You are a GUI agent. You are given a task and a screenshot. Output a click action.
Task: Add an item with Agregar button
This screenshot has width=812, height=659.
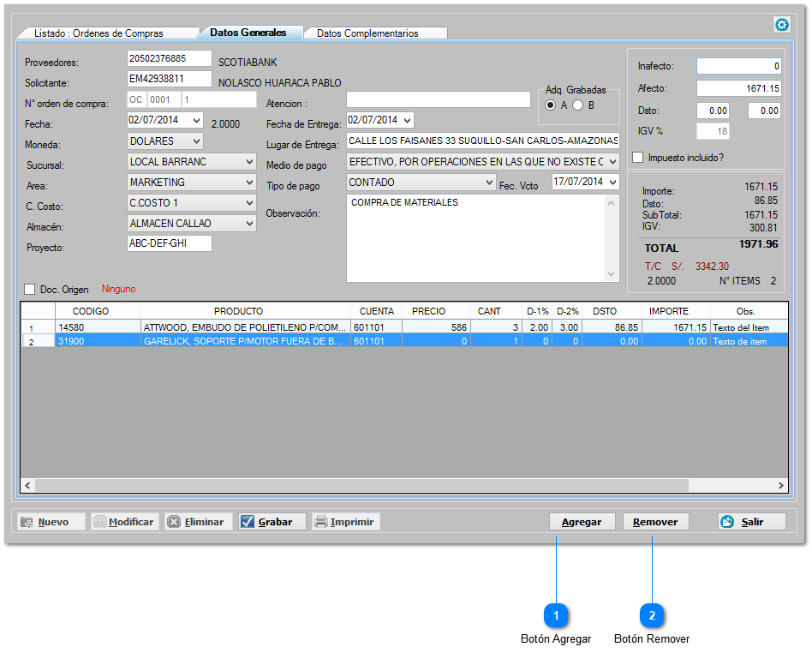[582, 522]
